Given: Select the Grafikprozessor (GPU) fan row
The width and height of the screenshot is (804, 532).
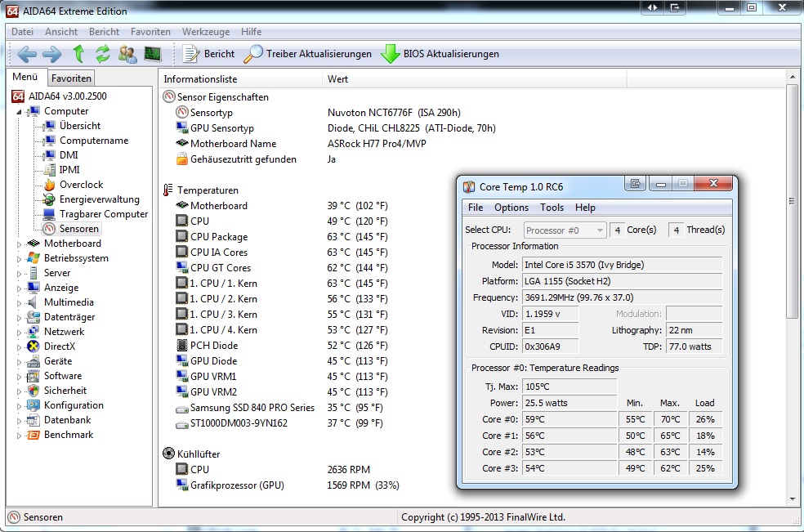Looking at the screenshot, I should point(287,485).
